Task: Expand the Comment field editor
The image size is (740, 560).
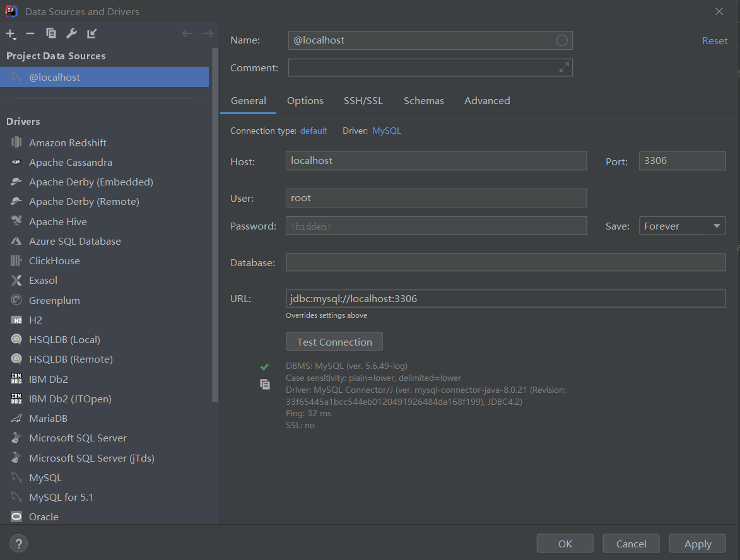Action: 564,68
